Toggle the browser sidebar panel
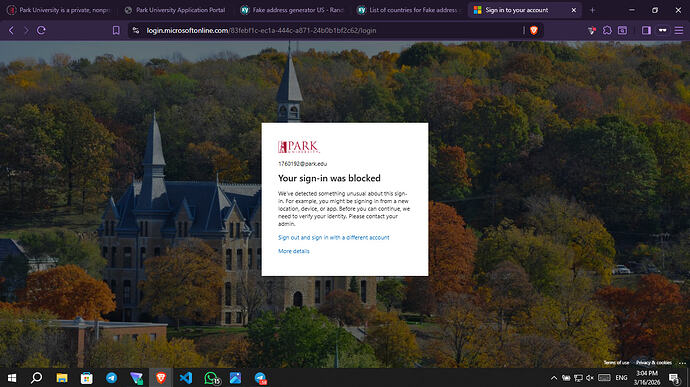690x387 pixels. tap(646, 30)
